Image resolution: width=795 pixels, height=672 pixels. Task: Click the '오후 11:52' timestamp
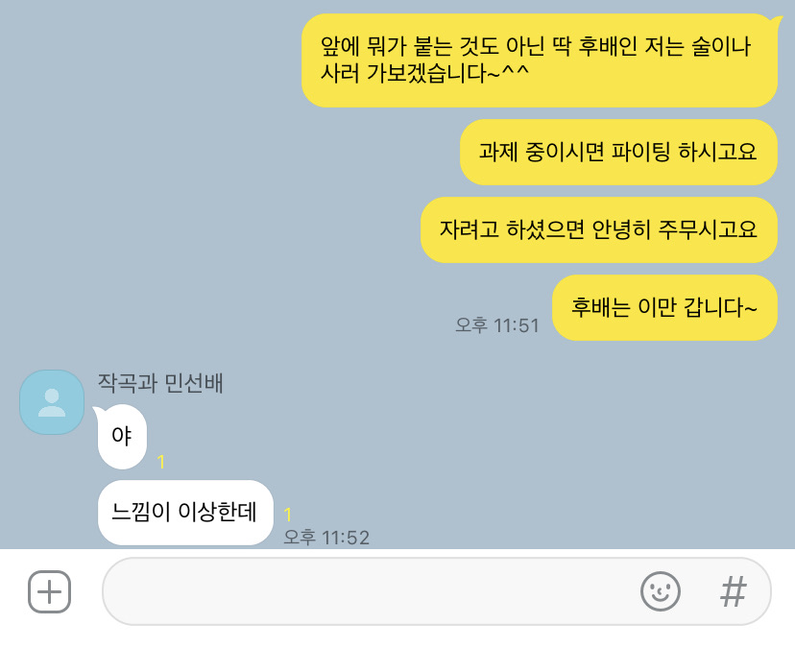(326, 538)
